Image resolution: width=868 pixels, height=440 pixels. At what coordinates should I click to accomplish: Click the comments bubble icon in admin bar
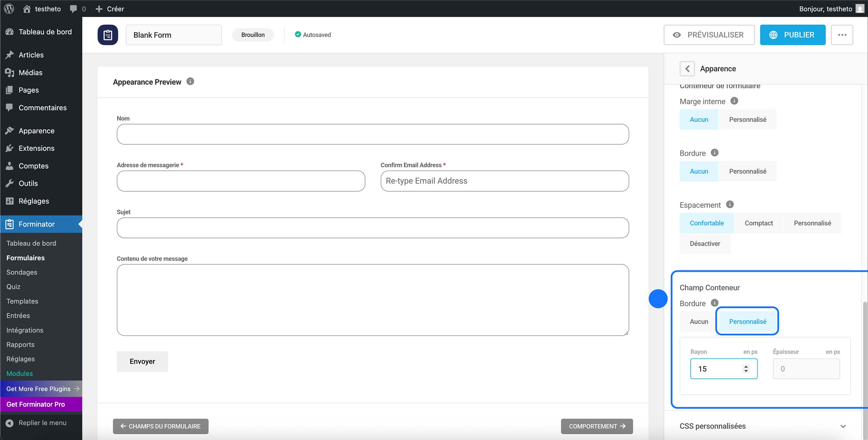click(73, 9)
